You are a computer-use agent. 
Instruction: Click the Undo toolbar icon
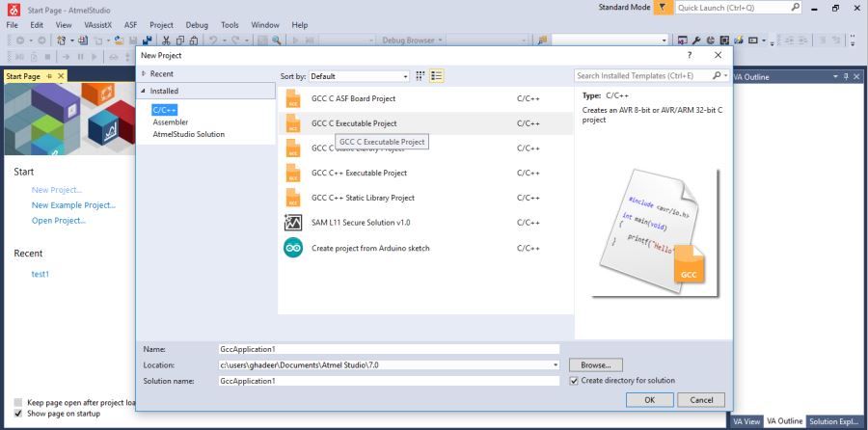(213, 40)
